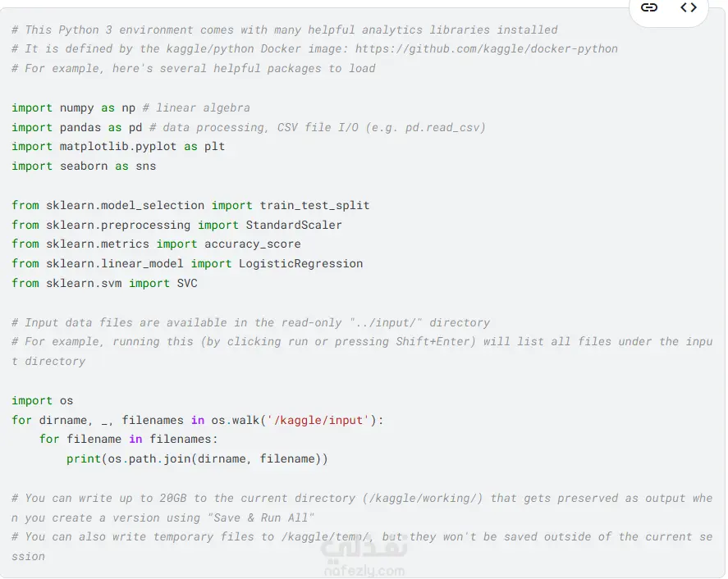
Task: Click the 'import numpy as np' line
Action: click(x=74, y=107)
